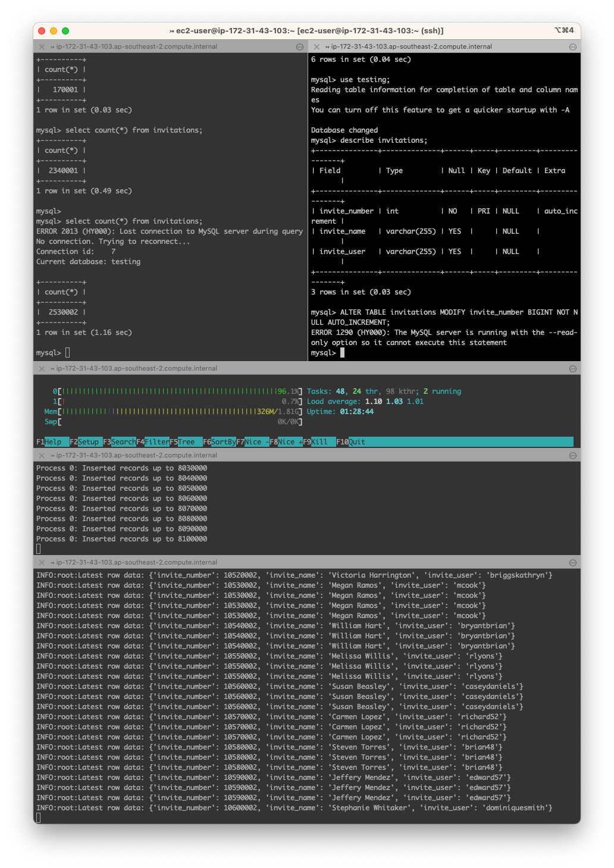
Task: Close the describe invitations pane
Action: pos(317,46)
